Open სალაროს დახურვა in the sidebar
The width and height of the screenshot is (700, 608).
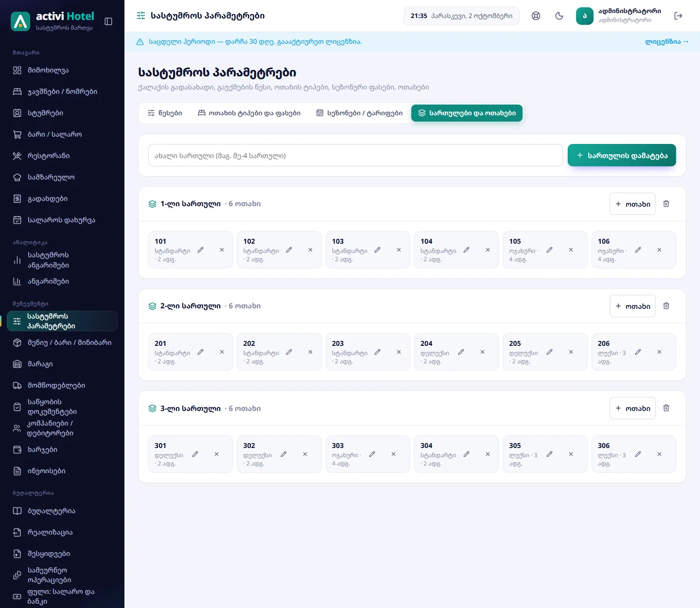coord(62,220)
